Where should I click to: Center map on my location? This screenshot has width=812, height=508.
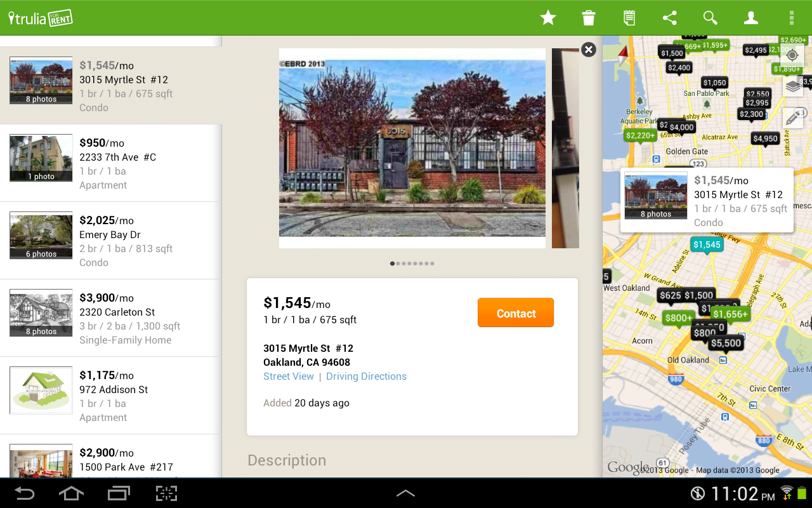792,55
